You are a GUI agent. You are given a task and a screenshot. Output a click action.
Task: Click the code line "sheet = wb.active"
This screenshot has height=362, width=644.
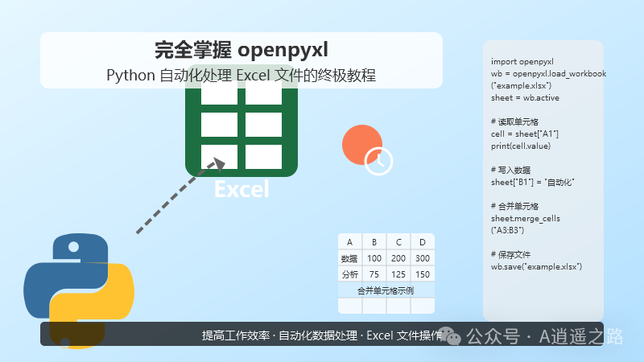(x=525, y=97)
